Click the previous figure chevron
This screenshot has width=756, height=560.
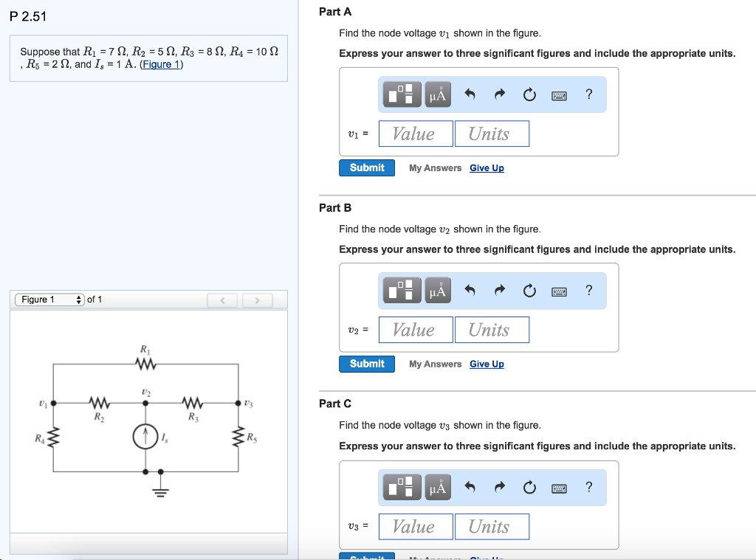223,300
